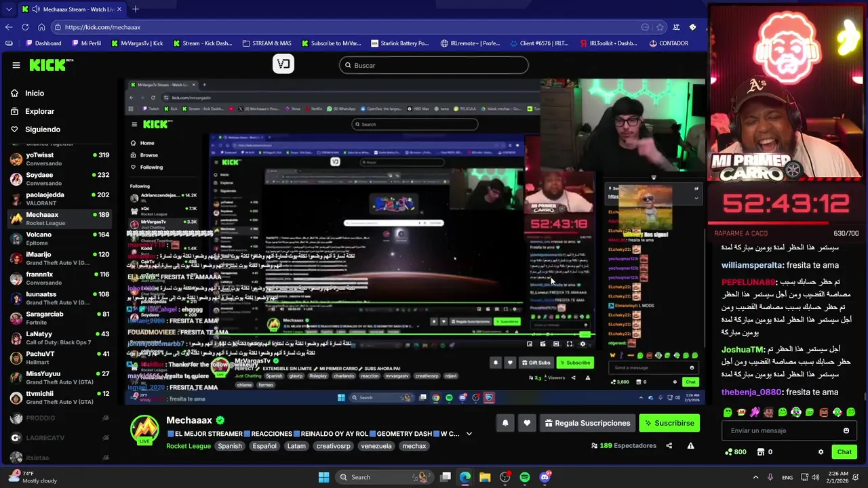The image size is (868, 488).
Task: Expand the stream title chevron
Action: pos(469,434)
